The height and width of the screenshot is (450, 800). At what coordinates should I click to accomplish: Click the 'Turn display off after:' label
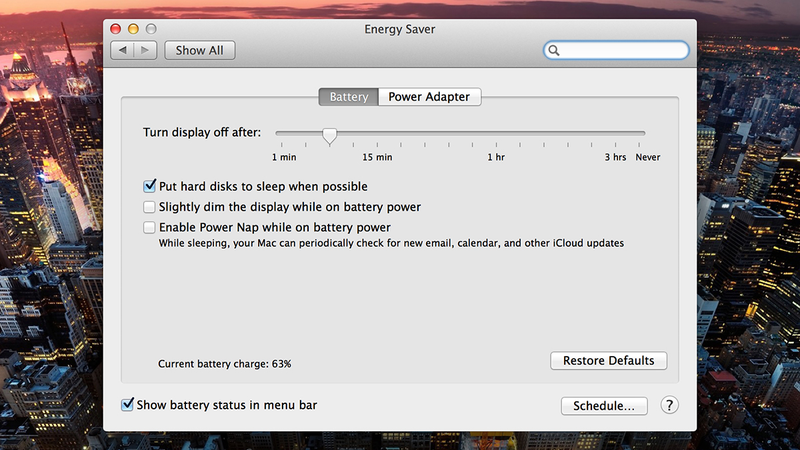tap(202, 132)
